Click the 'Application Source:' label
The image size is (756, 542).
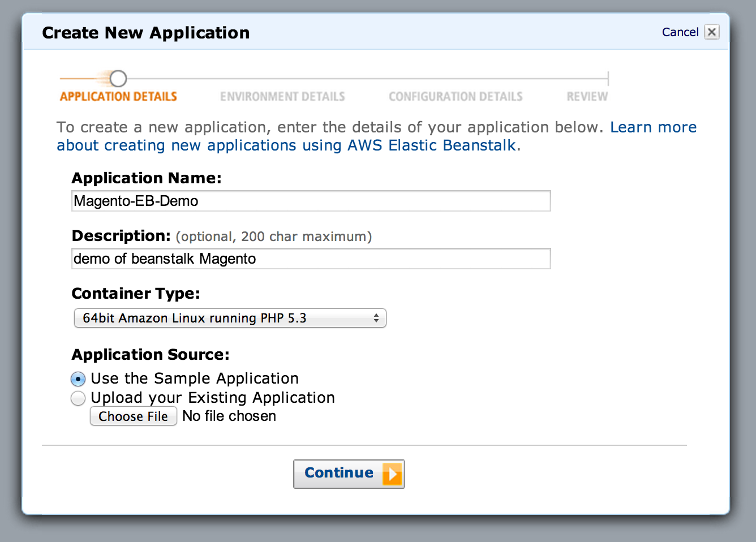pos(151,355)
